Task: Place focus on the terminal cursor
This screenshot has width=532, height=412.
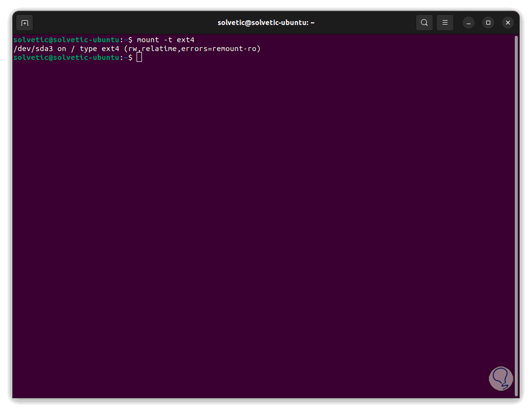Action: [139, 57]
